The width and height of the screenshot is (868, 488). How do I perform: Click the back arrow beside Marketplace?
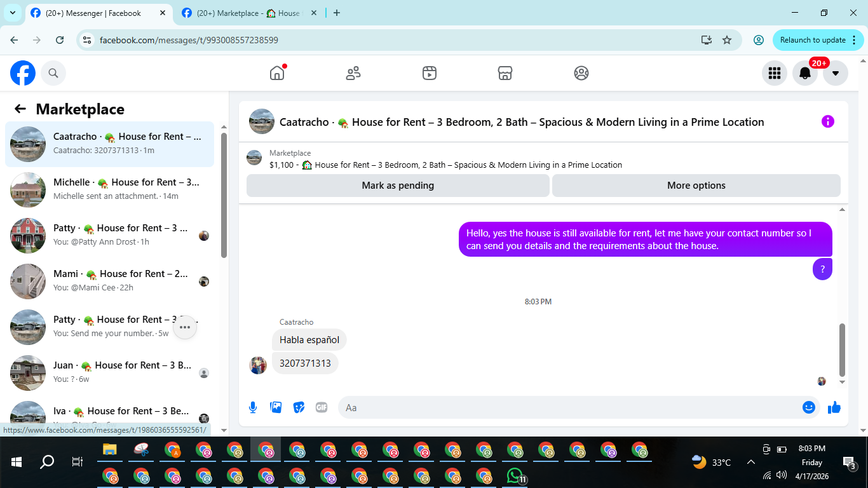(x=20, y=109)
